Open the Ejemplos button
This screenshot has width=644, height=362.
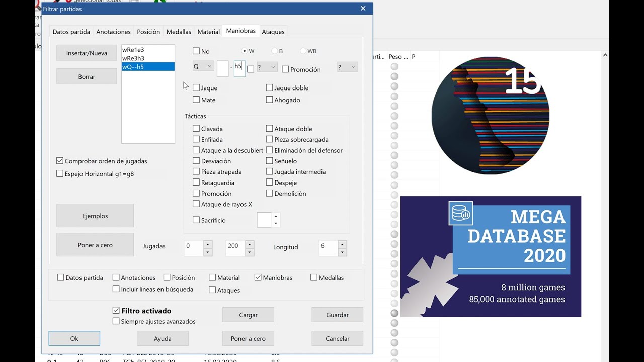pyautogui.click(x=95, y=216)
